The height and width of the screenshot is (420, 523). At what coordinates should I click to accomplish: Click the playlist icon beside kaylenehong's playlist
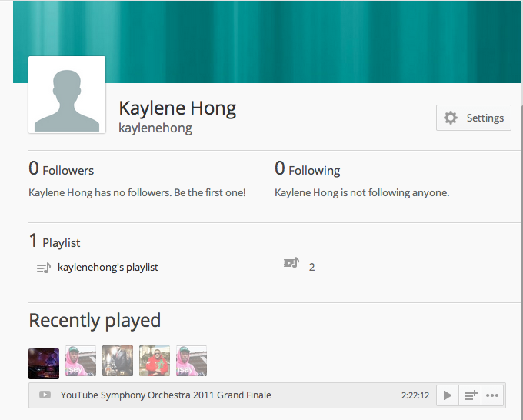pos(44,268)
